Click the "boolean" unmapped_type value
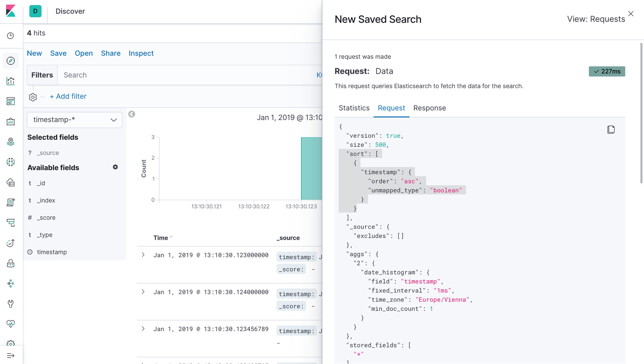Screen dimensions: 644x364 pos(446,190)
